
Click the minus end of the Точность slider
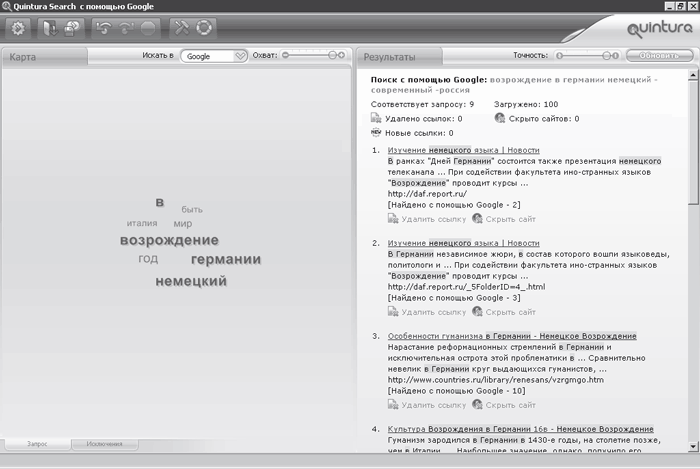559,56
